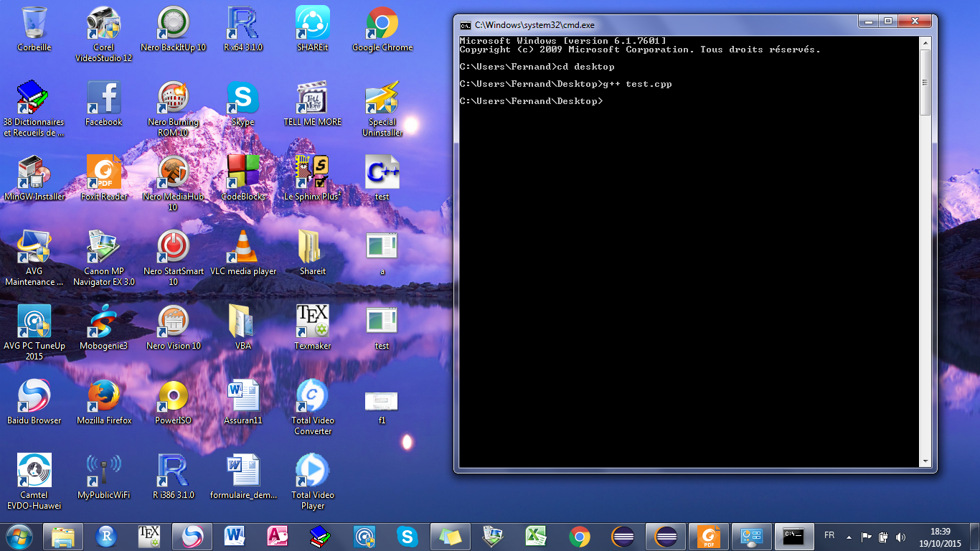Screen dimensions: 980x551
Task: Select MyPublicWiFi desktop shortcut
Action: pyautogui.click(x=104, y=476)
